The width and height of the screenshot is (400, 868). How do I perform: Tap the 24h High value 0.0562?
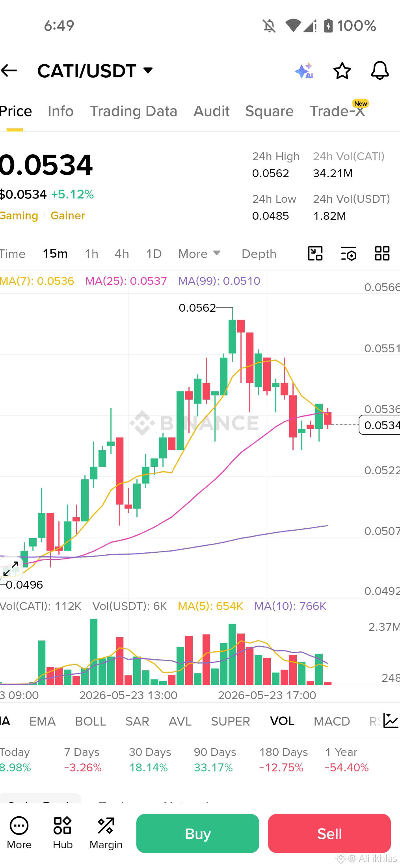[271, 173]
